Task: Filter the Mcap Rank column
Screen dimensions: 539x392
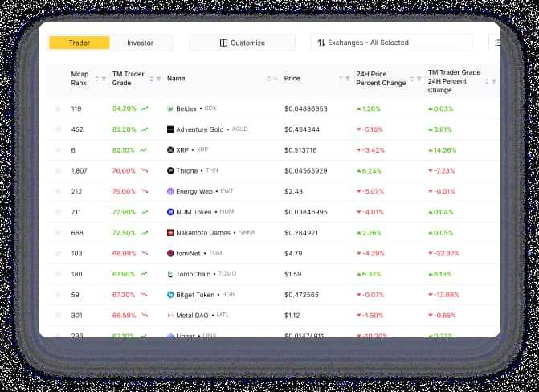Action: click(104, 79)
